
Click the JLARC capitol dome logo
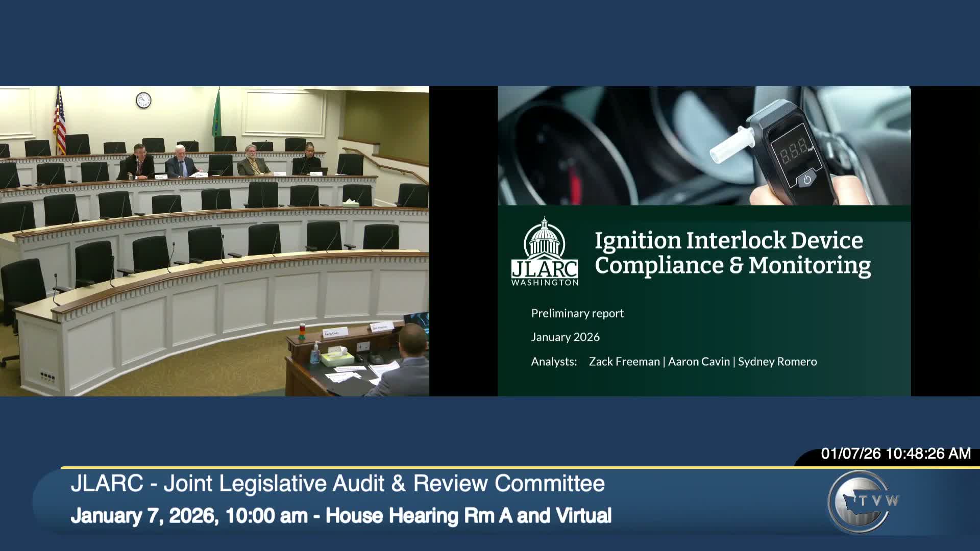point(545,251)
